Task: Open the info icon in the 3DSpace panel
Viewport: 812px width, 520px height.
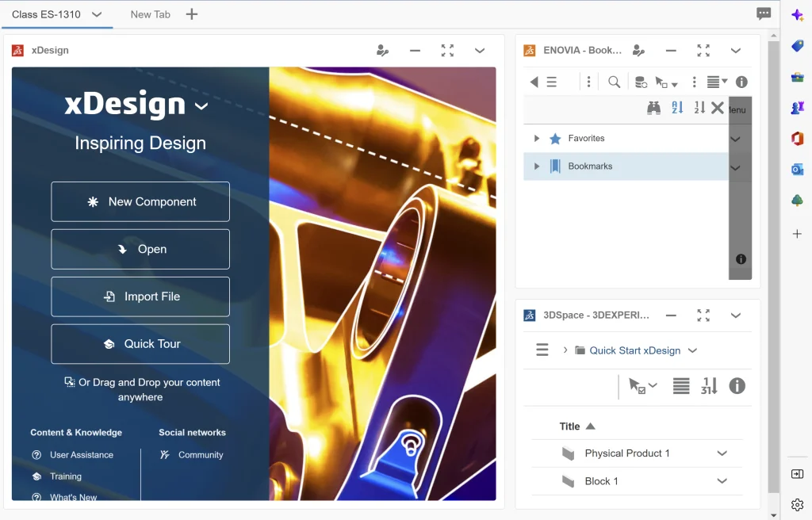Action: [x=737, y=386]
